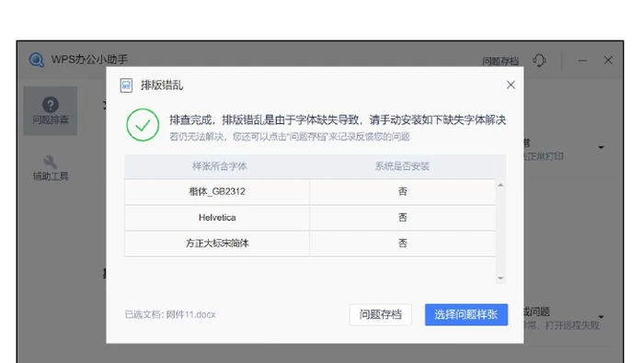Click the 排查完成 result headline text
Screen dimensions: 644x363
338,120
